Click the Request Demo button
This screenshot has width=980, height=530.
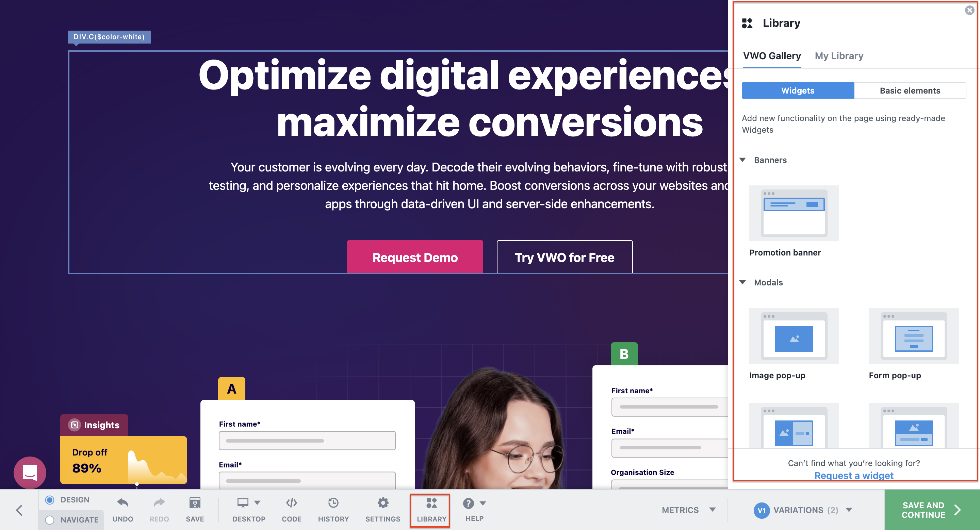415,256
